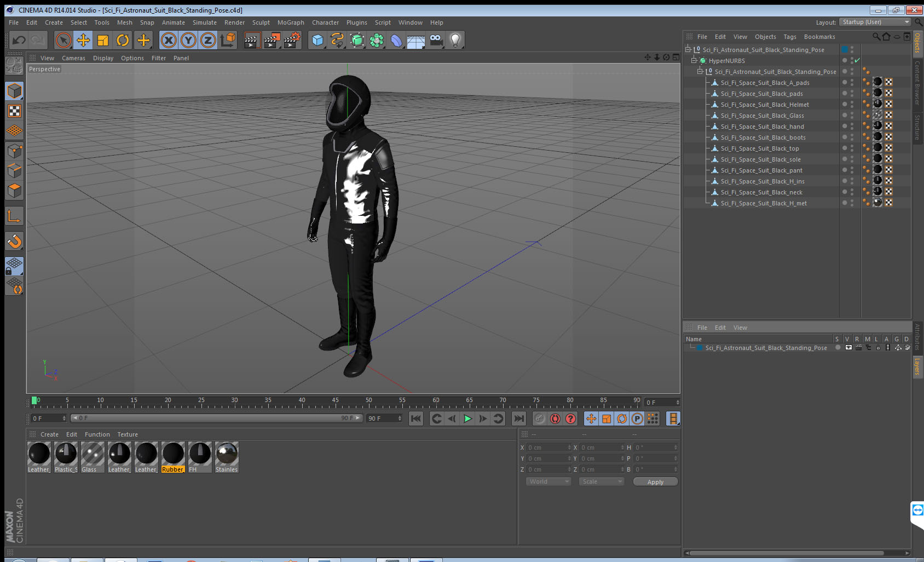Toggle layer solo dot in Layers panel
The height and width of the screenshot is (562, 924).
tap(838, 348)
